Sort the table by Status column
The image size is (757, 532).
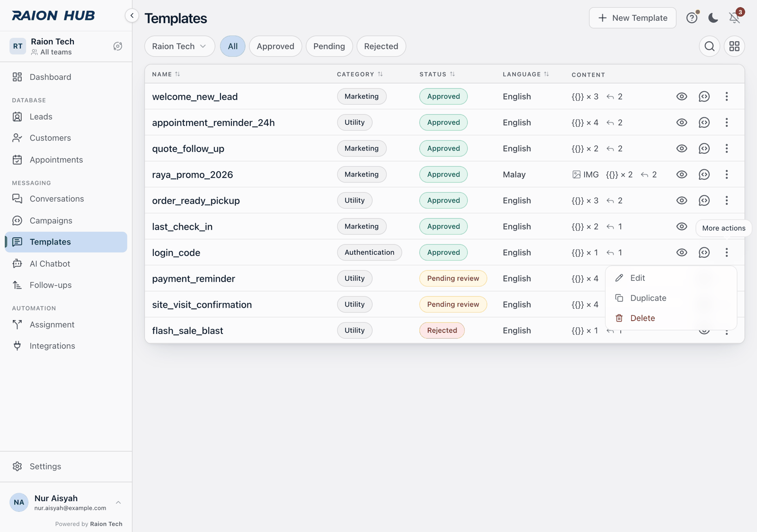point(437,74)
